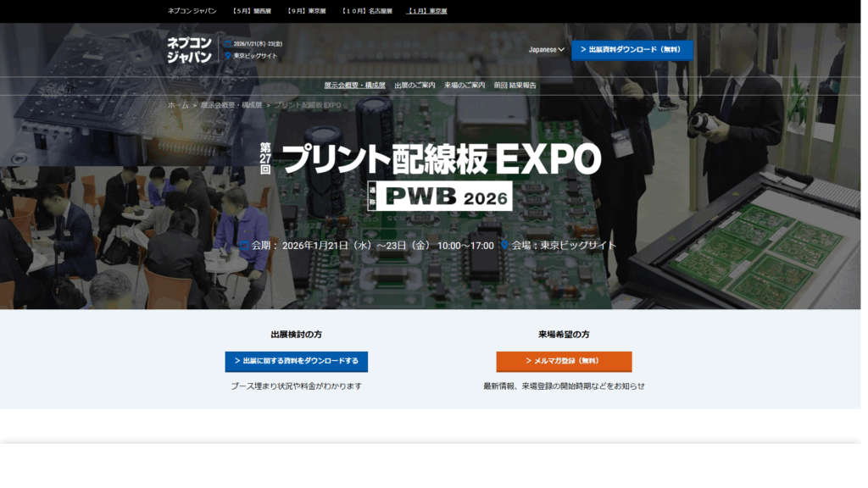
Task: Open the Japanese language dropdown
Action: [547, 50]
